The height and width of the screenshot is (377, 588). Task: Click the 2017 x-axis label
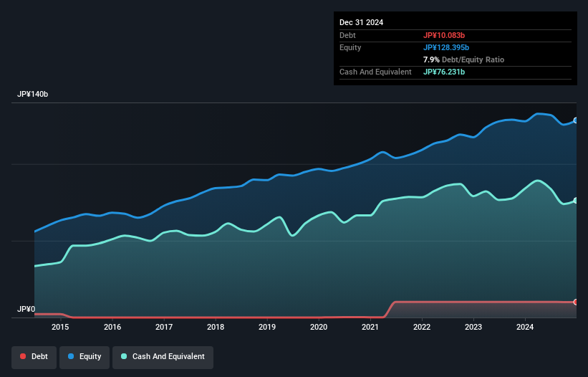pyautogui.click(x=164, y=327)
